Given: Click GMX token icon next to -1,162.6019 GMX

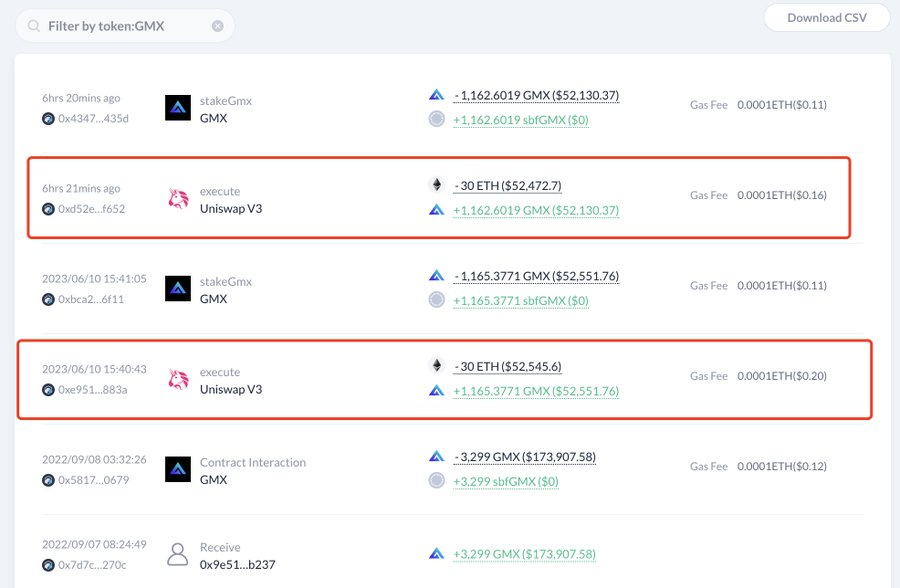Looking at the screenshot, I should 437,95.
